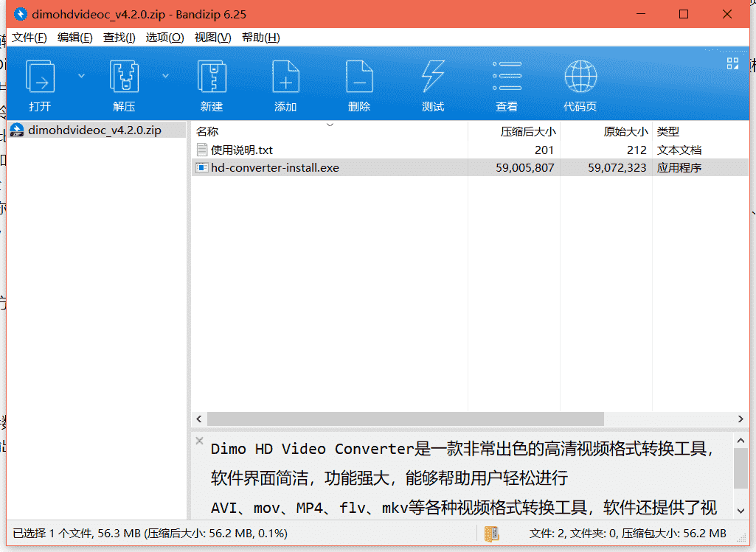
Task: Select the 使用说明.txt file row
Action: (x=470, y=150)
